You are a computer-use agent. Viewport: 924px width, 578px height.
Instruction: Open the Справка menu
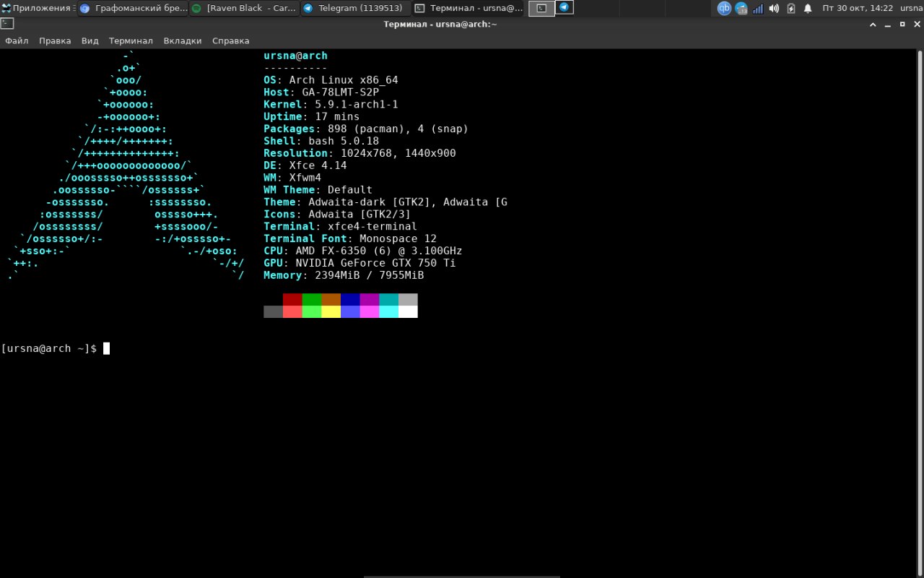231,40
